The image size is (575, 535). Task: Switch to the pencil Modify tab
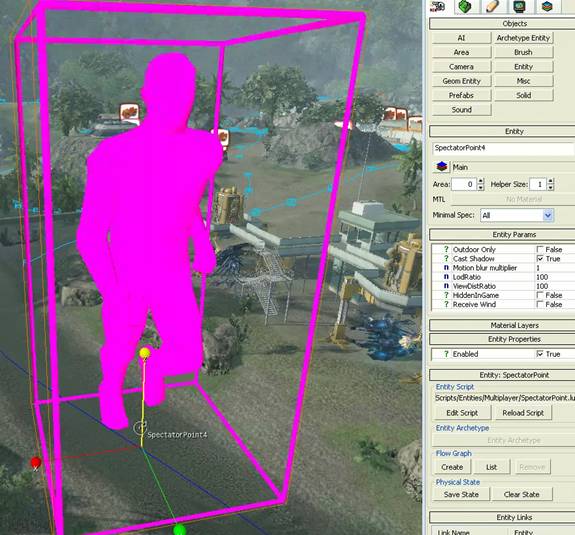(492, 6)
